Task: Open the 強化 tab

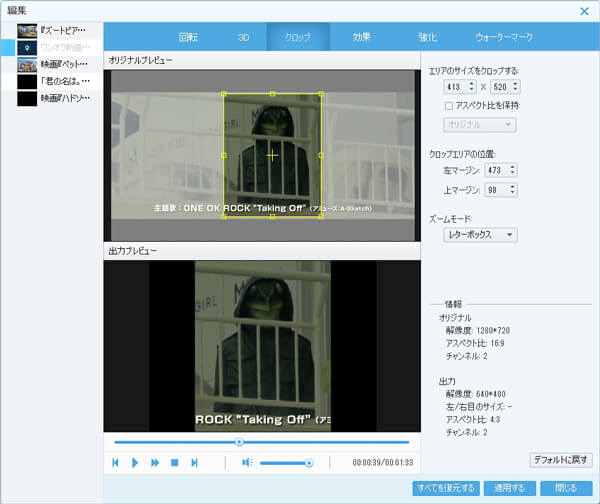Action: click(x=427, y=37)
